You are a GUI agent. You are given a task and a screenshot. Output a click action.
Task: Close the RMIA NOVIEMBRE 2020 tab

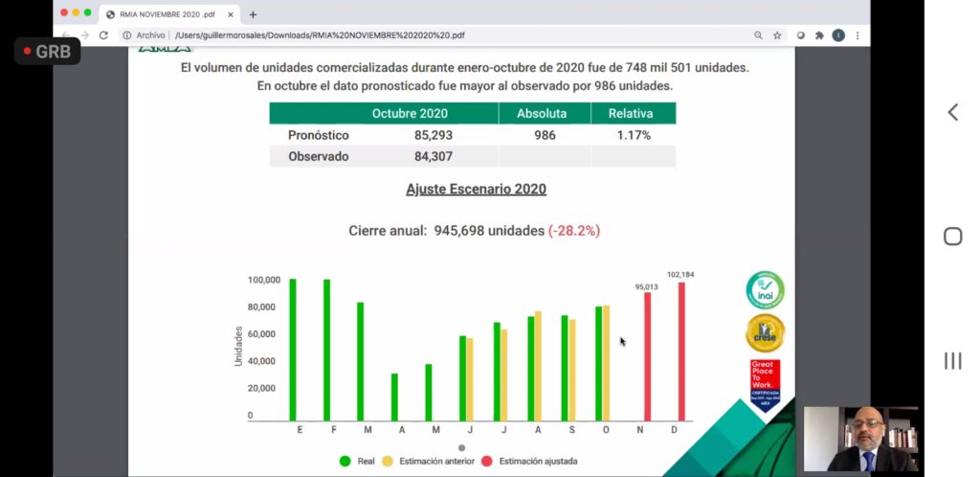pyautogui.click(x=231, y=14)
